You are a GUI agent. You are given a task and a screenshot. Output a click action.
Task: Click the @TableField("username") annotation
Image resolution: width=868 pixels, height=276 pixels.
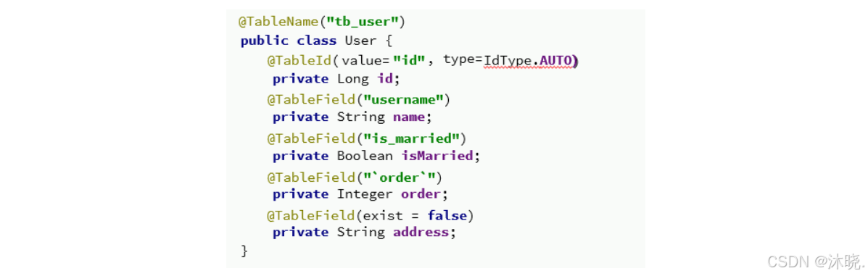[359, 100]
